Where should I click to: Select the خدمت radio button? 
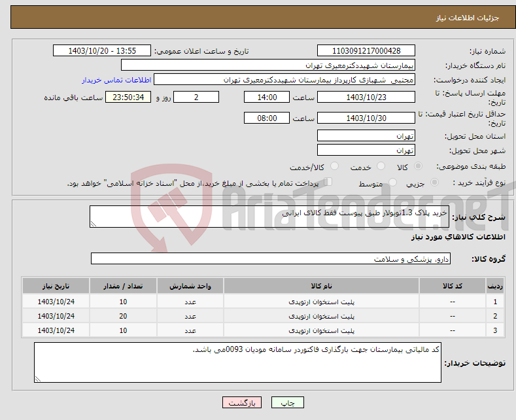coord(381,166)
